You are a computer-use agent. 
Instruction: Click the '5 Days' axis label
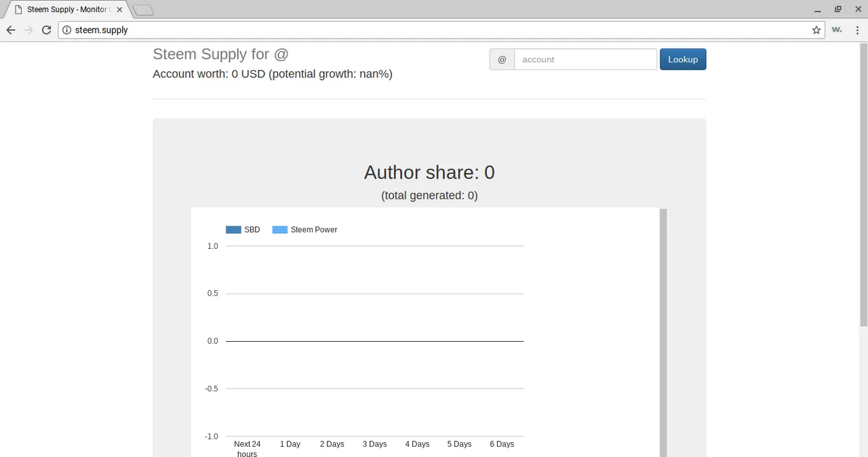(x=459, y=444)
